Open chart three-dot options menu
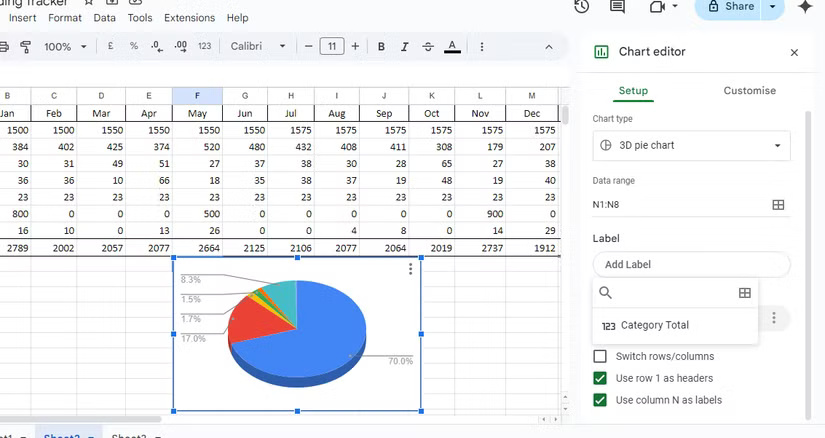Image resolution: width=825 pixels, height=438 pixels. click(x=410, y=269)
